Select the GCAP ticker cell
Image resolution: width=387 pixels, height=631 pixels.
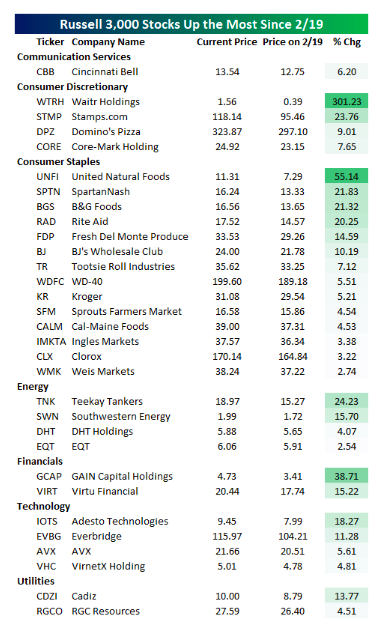(x=49, y=476)
